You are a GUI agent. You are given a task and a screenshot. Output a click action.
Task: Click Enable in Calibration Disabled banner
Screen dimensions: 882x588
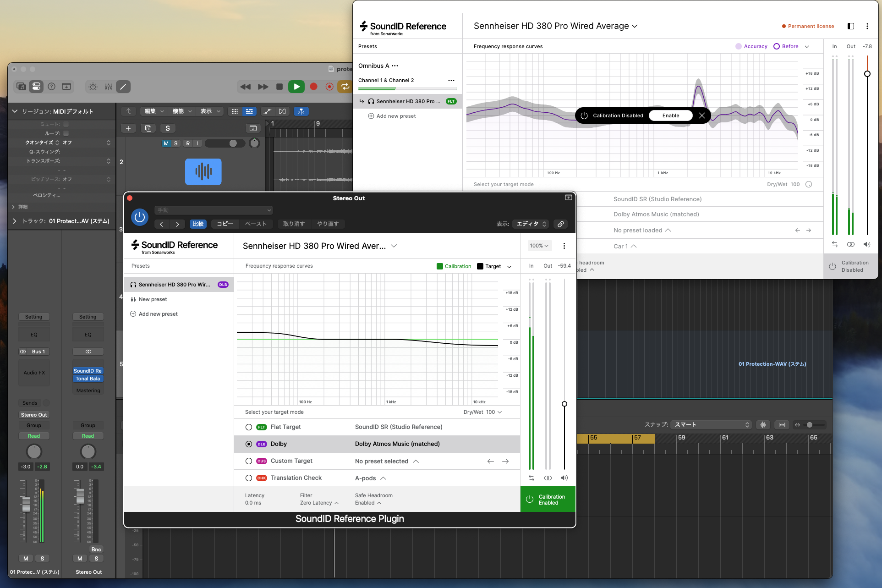670,115
